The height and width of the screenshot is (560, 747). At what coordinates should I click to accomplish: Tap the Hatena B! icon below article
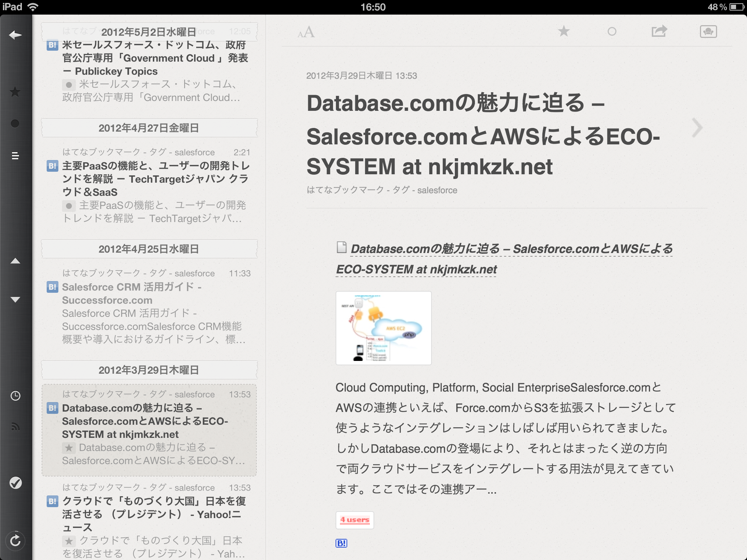click(341, 543)
